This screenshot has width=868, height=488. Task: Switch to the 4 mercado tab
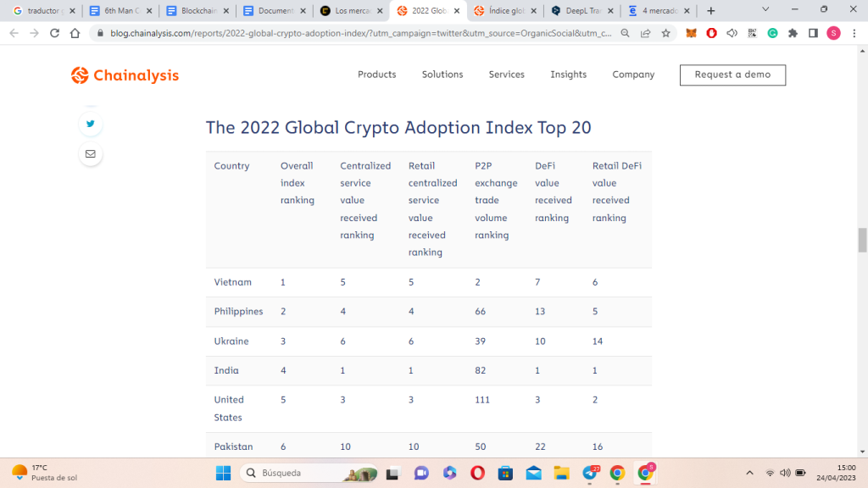[x=655, y=10]
